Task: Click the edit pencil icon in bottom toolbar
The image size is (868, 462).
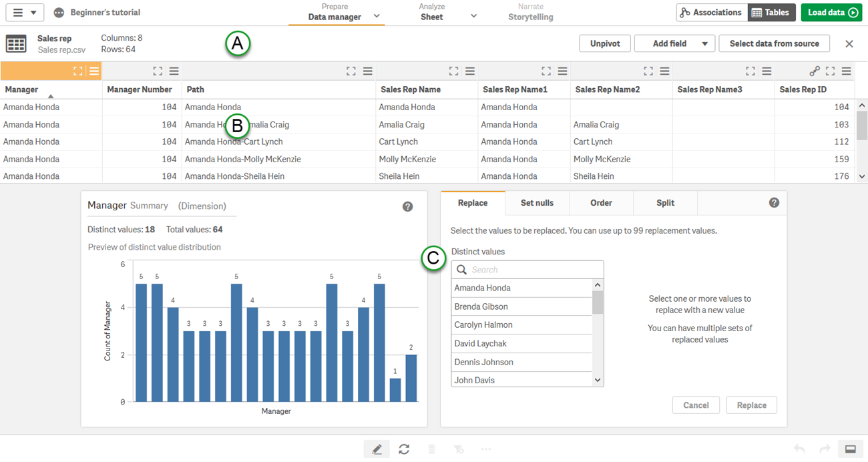Action: [x=377, y=449]
